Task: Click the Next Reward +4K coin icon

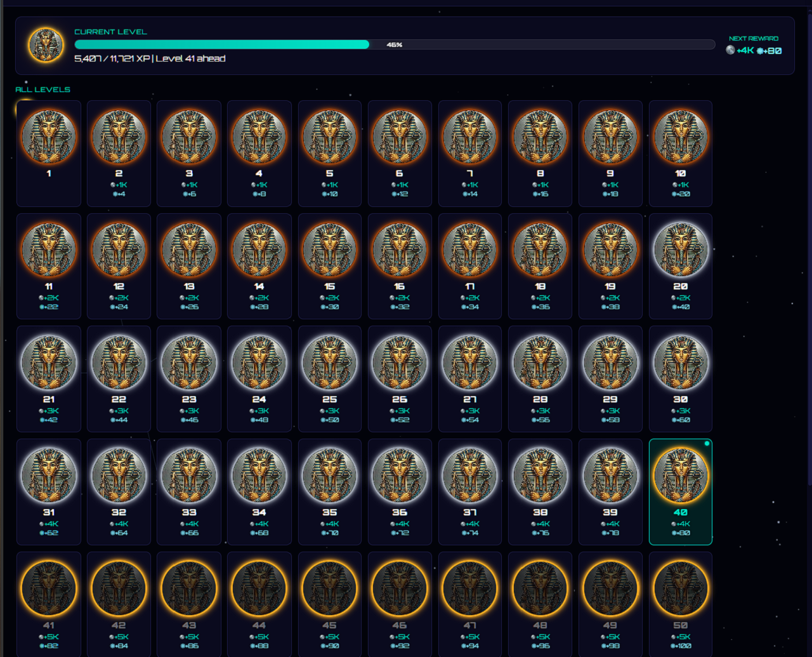Action: pos(730,50)
